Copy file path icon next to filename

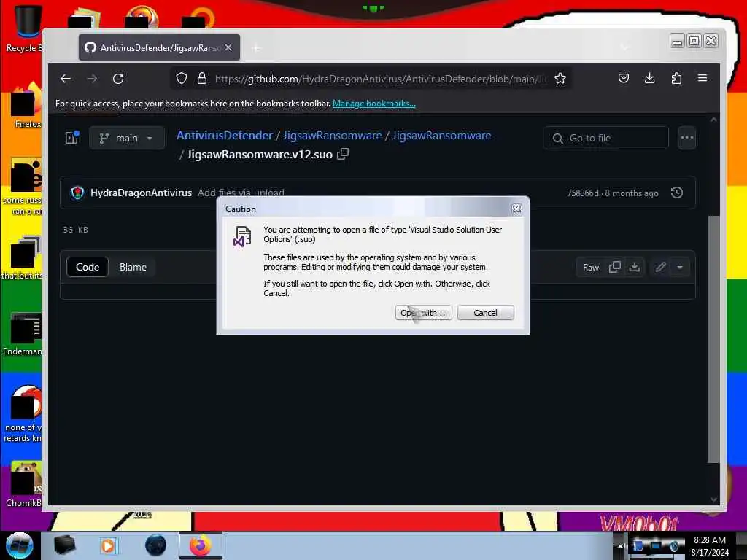point(343,155)
